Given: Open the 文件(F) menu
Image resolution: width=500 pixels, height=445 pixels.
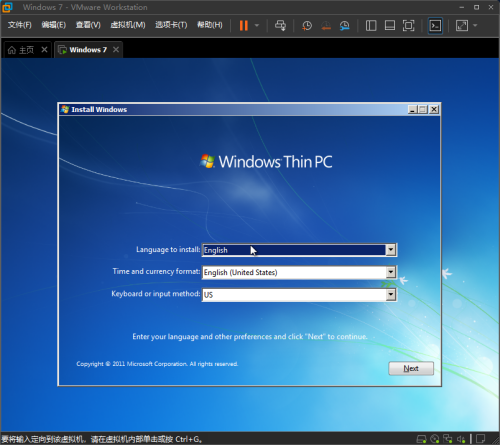Looking at the screenshot, I should pyautogui.click(x=19, y=25).
